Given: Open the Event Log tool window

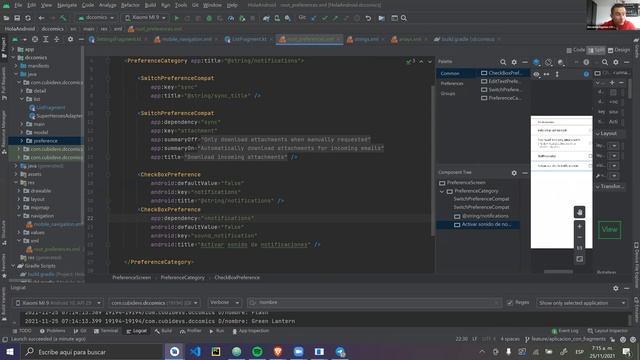Looking at the screenshot, I should coord(565,331).
